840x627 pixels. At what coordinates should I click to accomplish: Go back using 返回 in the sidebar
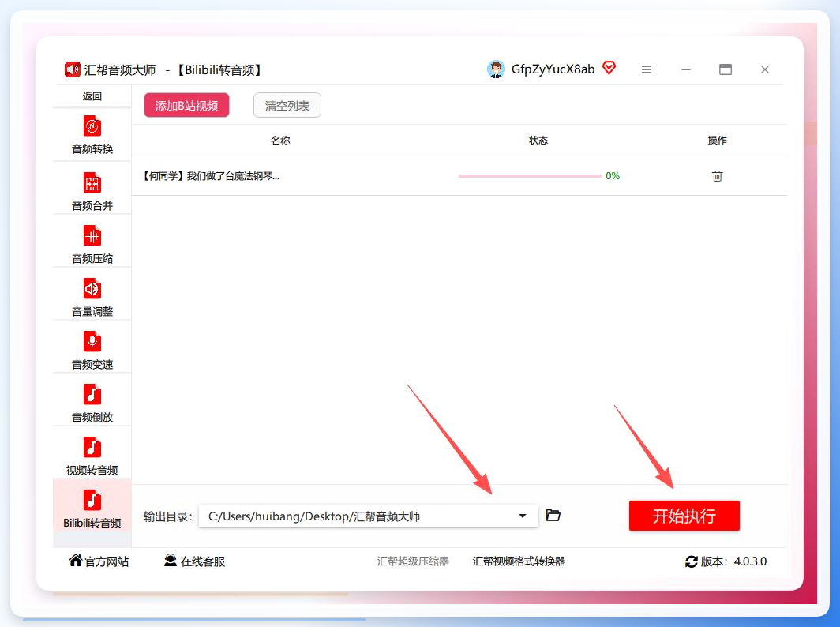pos(92,96)
